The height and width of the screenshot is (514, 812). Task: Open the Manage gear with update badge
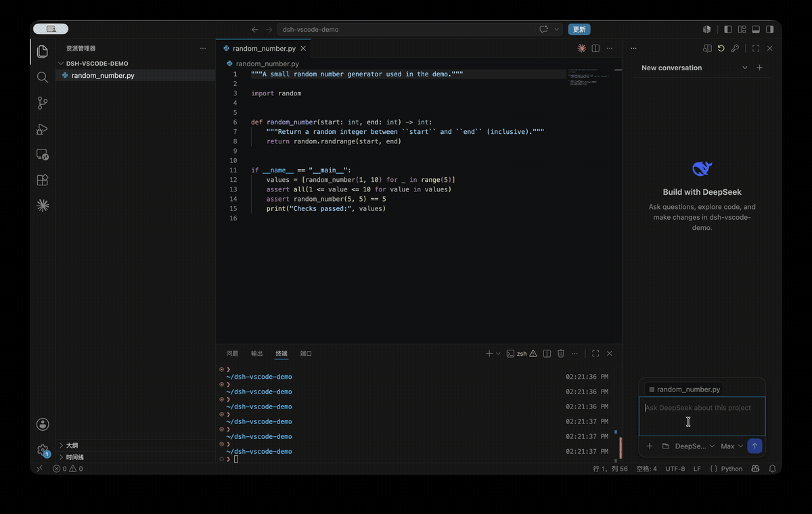(x=43, y=450)
